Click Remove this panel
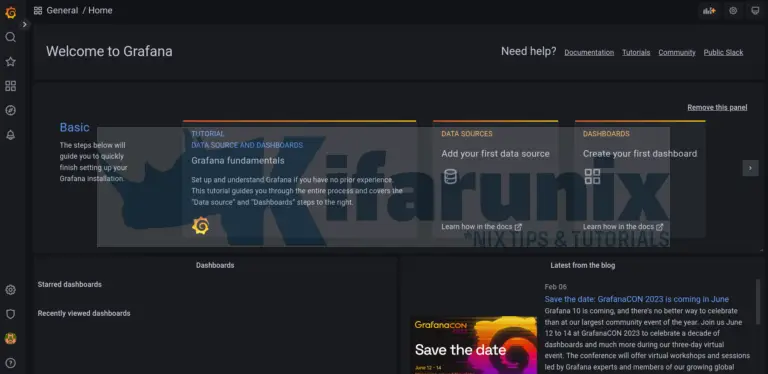 [717, 108]
